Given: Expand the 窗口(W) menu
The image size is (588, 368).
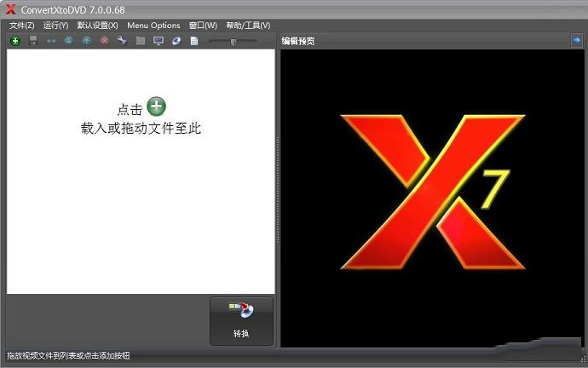Looking at the screenshot, I should click(x=203, y=26).
